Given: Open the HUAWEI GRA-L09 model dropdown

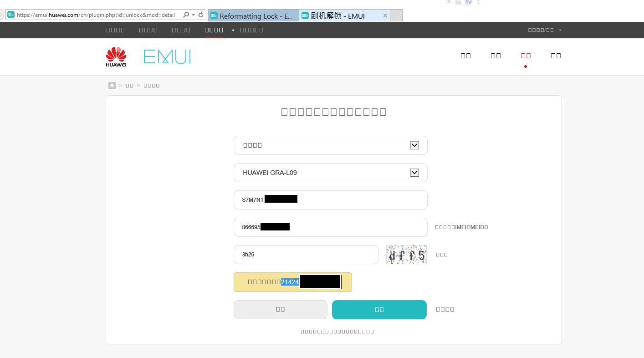Looking at the screenshot, I should click(331, 173).
